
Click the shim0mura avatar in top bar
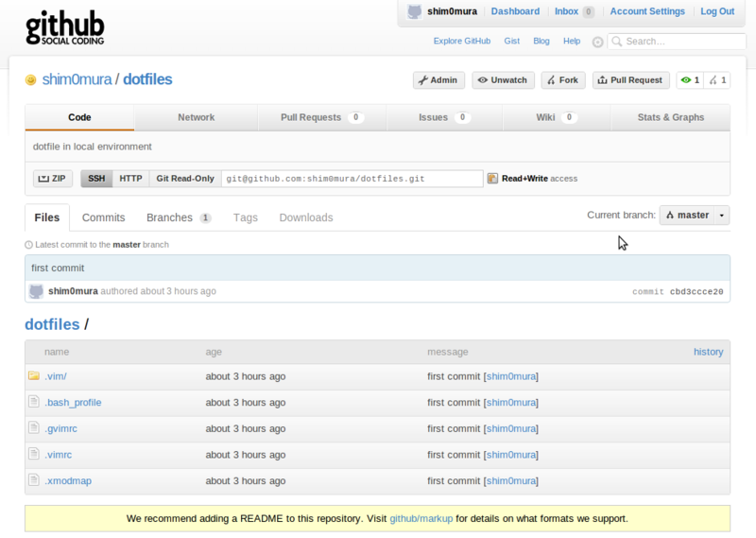pos(414,11)
